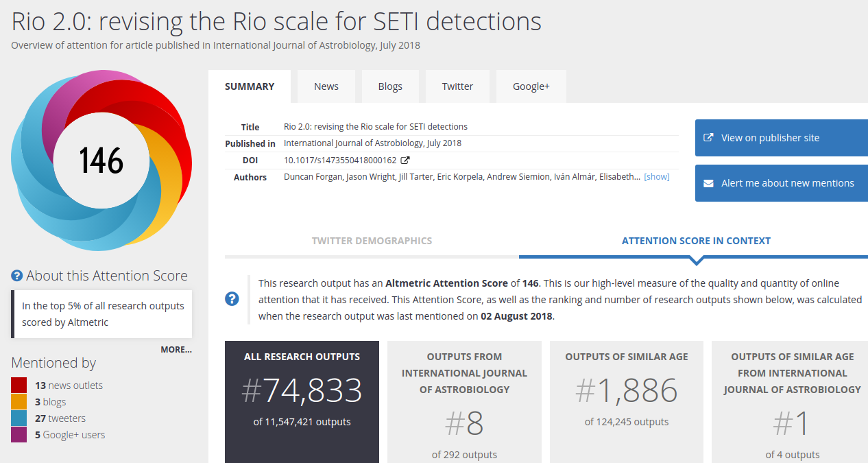Click the Altmetric donut score badge

[x=101, y=161]
